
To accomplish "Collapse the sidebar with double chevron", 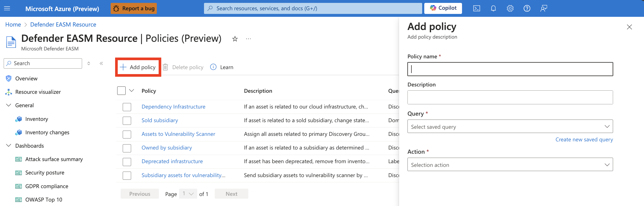I will pyautogui.click(x=101, y=63).
